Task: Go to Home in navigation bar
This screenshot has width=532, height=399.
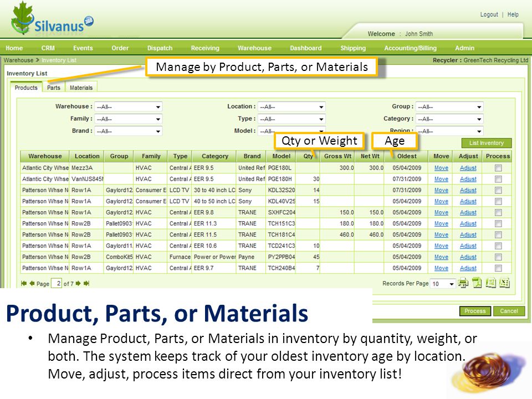Action: (x=14, y=48)
